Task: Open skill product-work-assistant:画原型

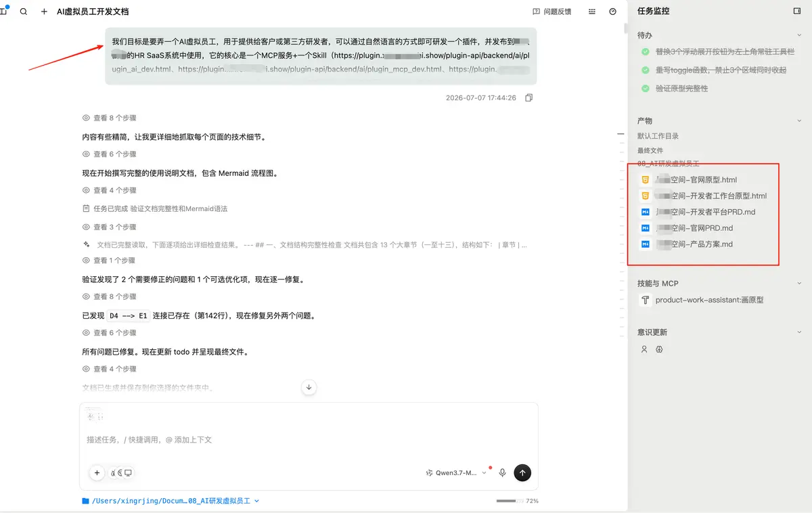Action: click(709, 300)
